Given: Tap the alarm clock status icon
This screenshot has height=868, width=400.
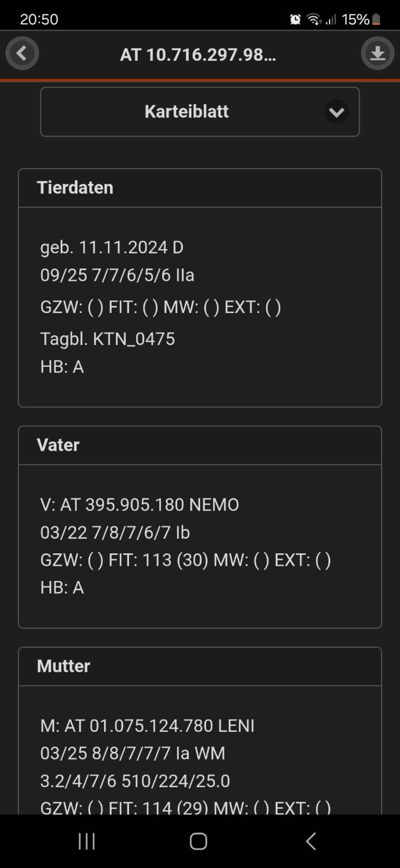Looking at the screenshot, I should [295, 19].
